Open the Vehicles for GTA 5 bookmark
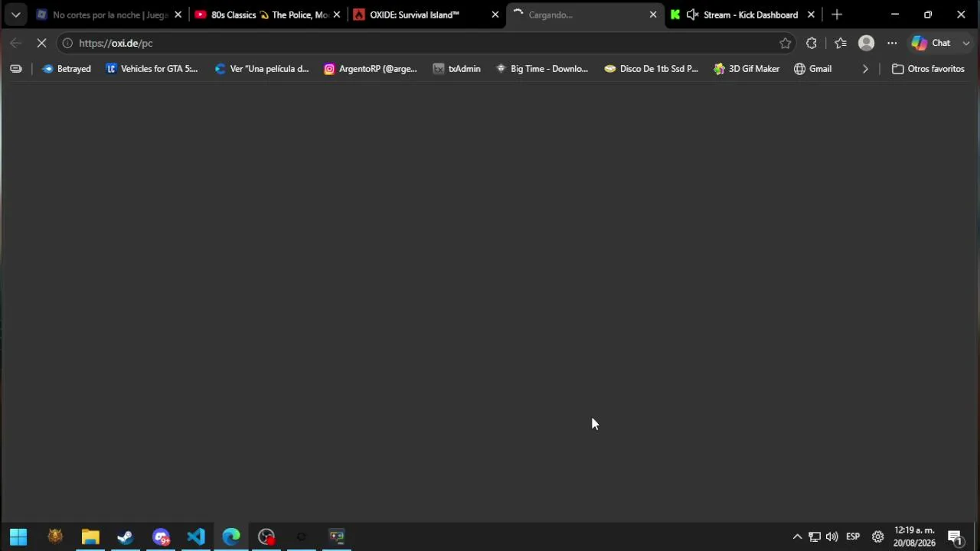 pyautogui.click(x=152, y=69)
